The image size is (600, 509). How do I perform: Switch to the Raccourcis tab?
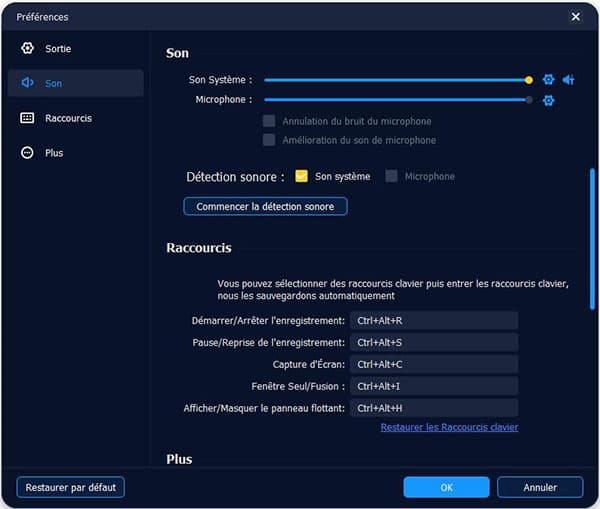click(68, 118)
